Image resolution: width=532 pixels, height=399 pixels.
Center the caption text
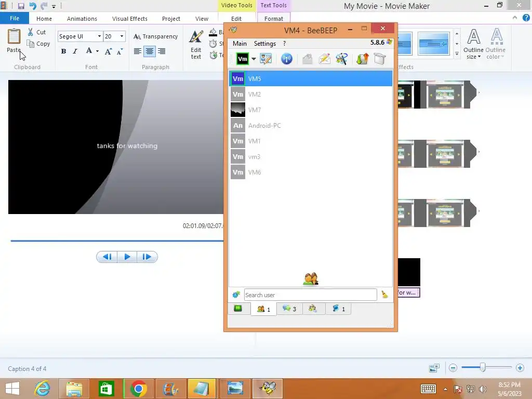point(149,51)
